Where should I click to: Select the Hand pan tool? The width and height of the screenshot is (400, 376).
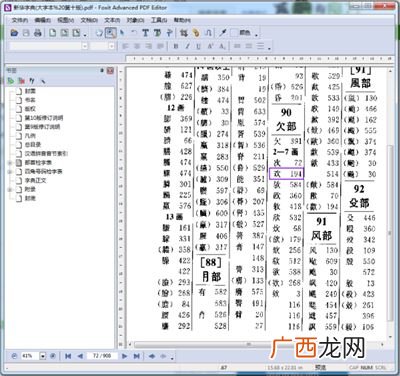point(99,33)
